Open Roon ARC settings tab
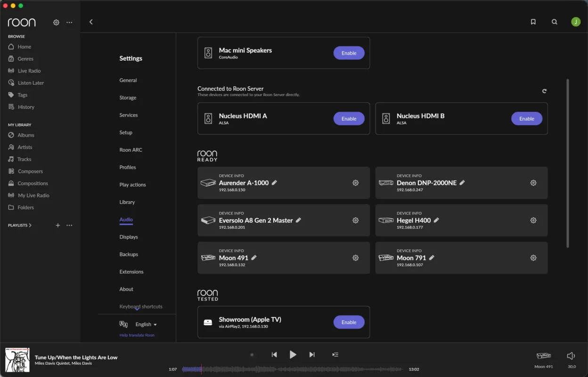The image size is (588, 377). [131, 150]
